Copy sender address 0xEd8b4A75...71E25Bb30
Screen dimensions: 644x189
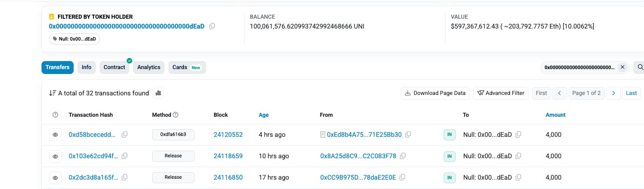[408, 135]
